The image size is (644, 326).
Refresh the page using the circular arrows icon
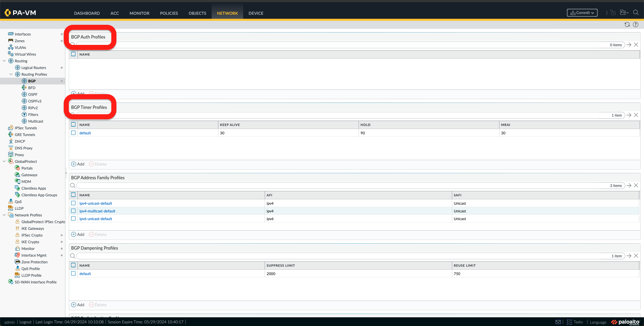coord(627,24)
